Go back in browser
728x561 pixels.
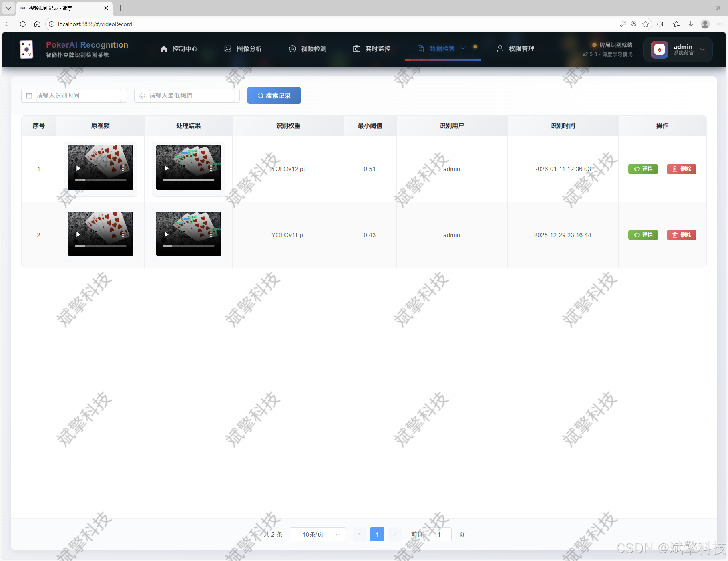8,24
